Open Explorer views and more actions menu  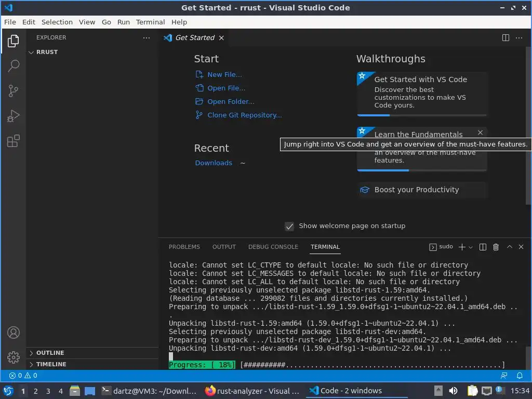click(146, 37)
